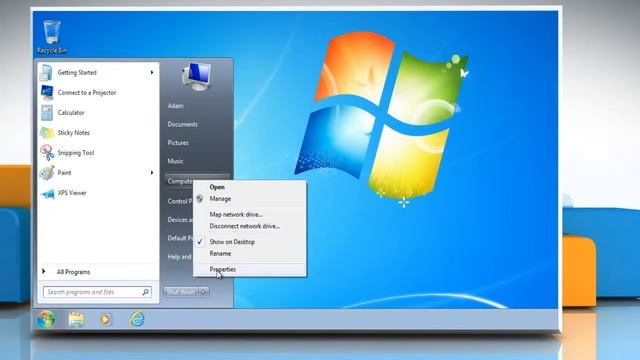Launch Connect to a Projector icon

(47, 93)
